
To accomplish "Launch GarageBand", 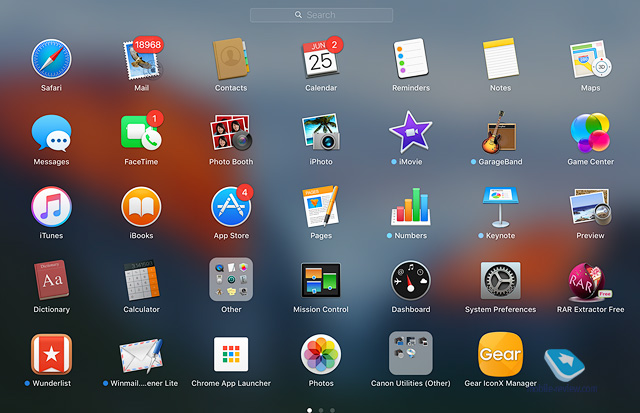I will (499, 132).
